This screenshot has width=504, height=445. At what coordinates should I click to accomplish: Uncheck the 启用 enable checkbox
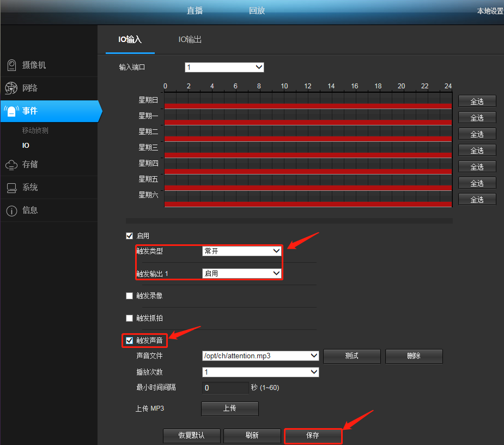tap(129, 236)
